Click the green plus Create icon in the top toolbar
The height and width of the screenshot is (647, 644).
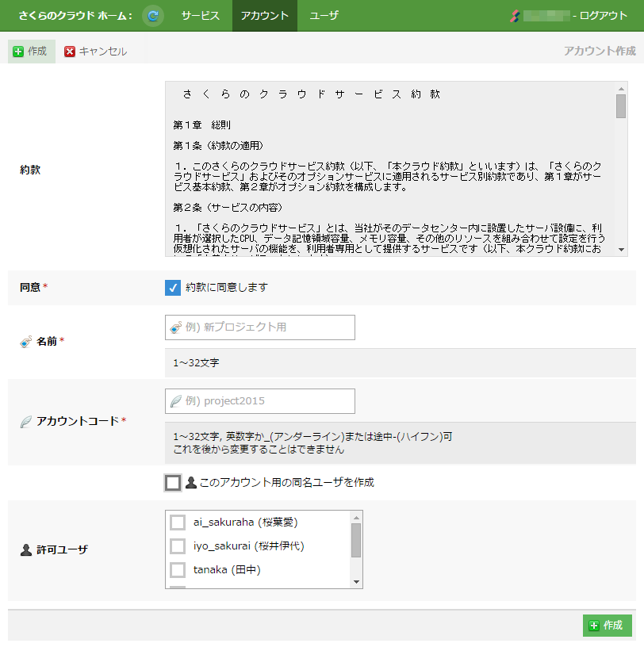tap(18, 52)
